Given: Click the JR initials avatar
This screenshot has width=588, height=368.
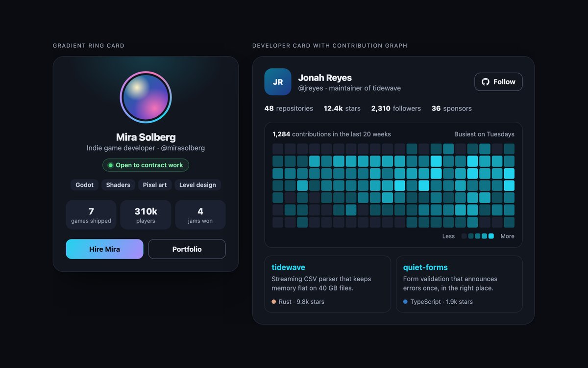Looking at the screenshot, I should (278, 82).
